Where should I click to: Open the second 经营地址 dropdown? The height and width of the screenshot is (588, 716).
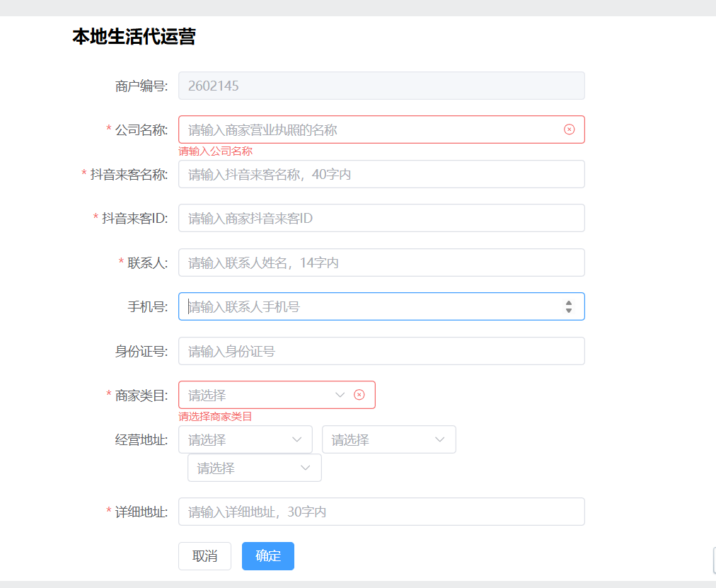[389, 439]
